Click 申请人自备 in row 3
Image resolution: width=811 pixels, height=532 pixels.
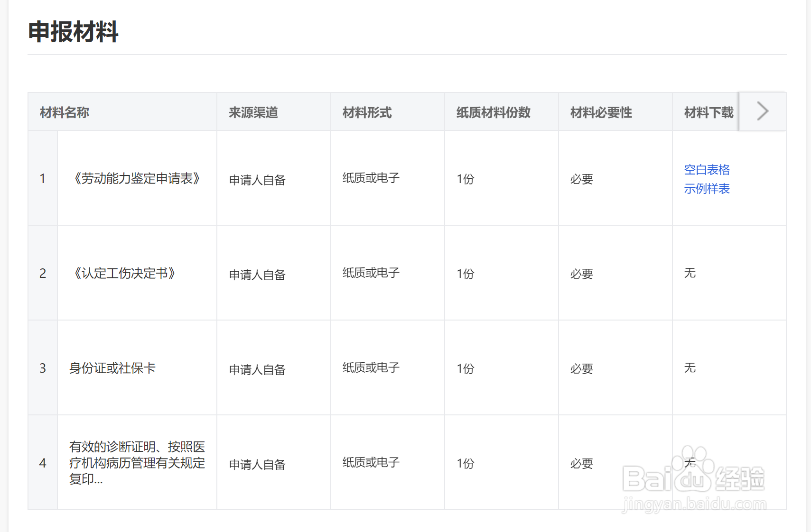tap(257, 370)
